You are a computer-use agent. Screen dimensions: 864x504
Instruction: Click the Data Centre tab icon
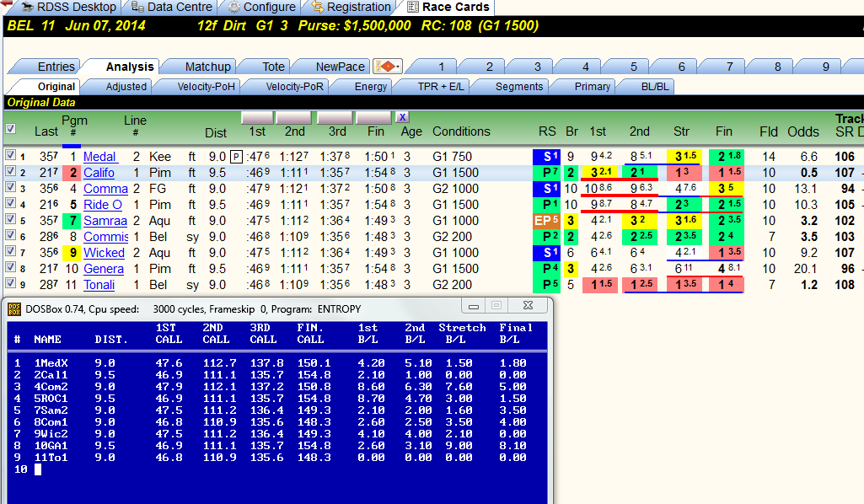[137, 7]
